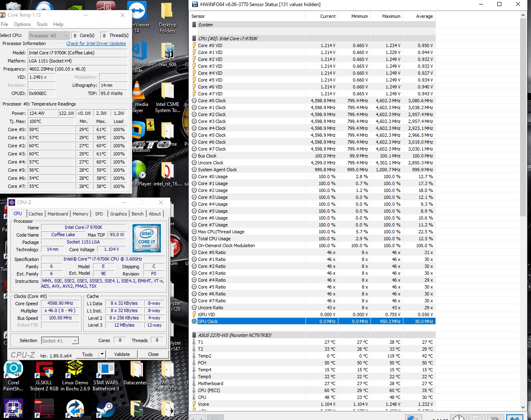Select the Total CPU Usage row

[x=313, y=239]
